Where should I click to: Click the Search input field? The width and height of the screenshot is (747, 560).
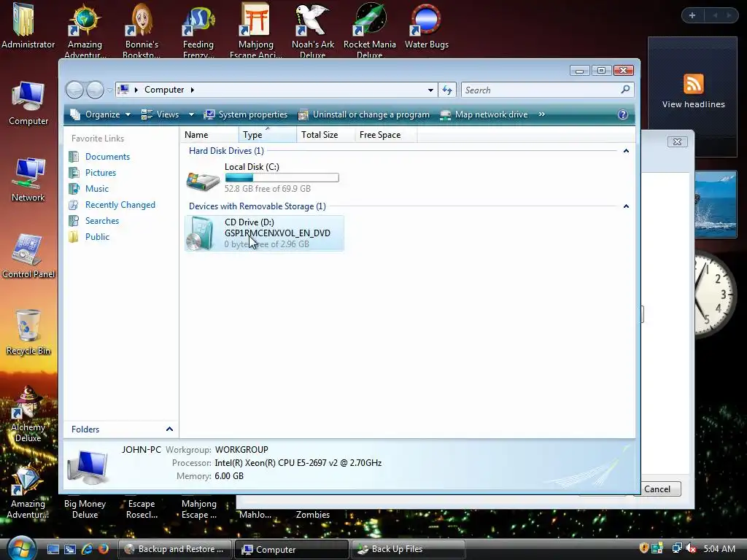tap(541, 90)
